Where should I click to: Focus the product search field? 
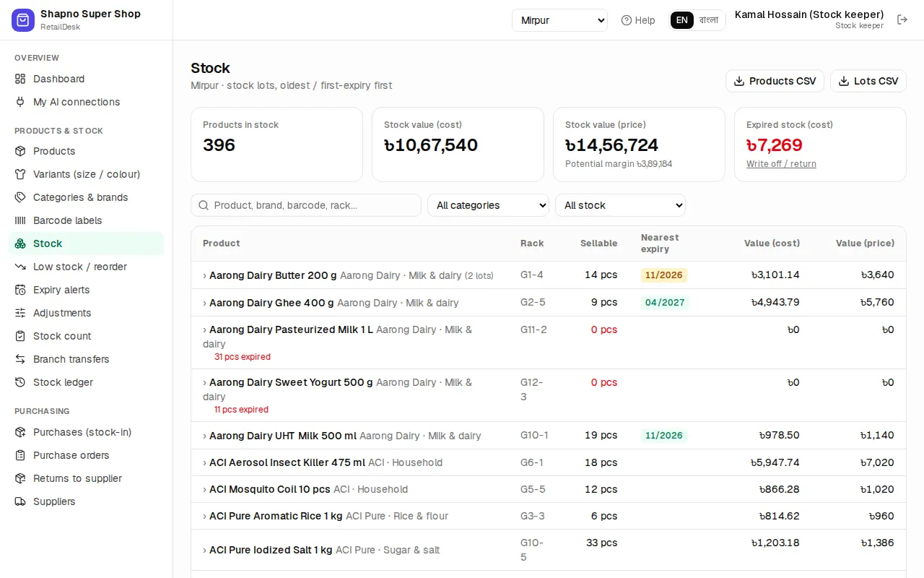306,205
